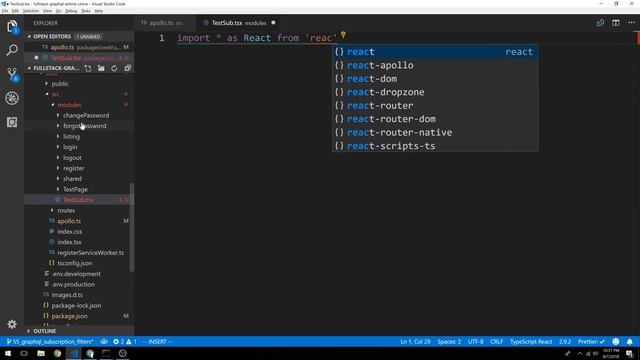The width and height of the screenshot is (640, 360).
Task: Expand the forgotPassword folder
Action: click(x=84, y=126)
